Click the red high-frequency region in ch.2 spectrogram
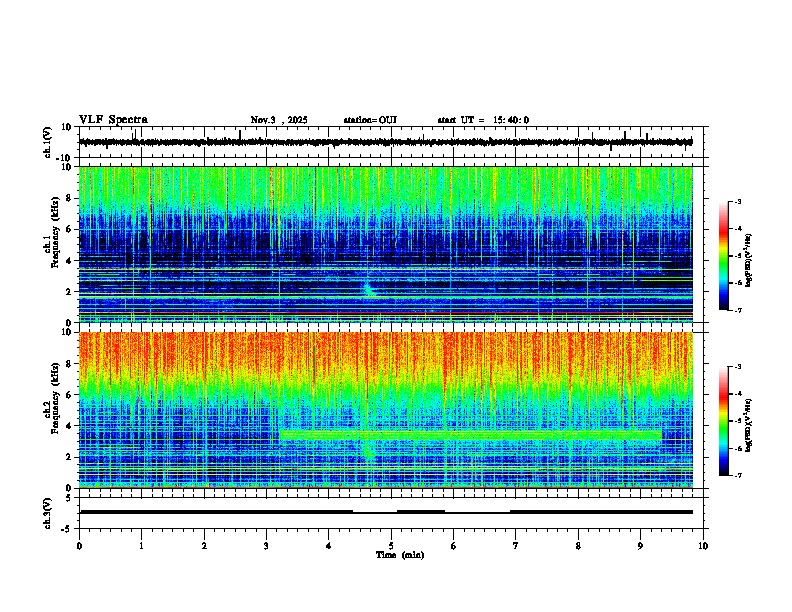This screenshot has height=612, width=792. point(386,353)
